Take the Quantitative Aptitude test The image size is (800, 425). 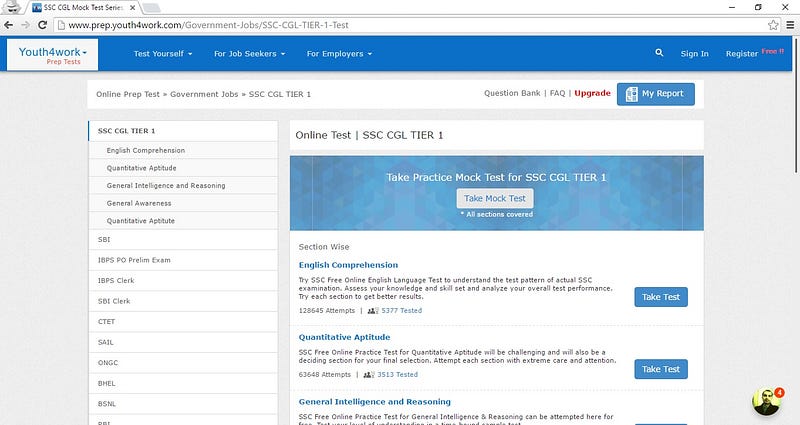[x=661, y=369]
